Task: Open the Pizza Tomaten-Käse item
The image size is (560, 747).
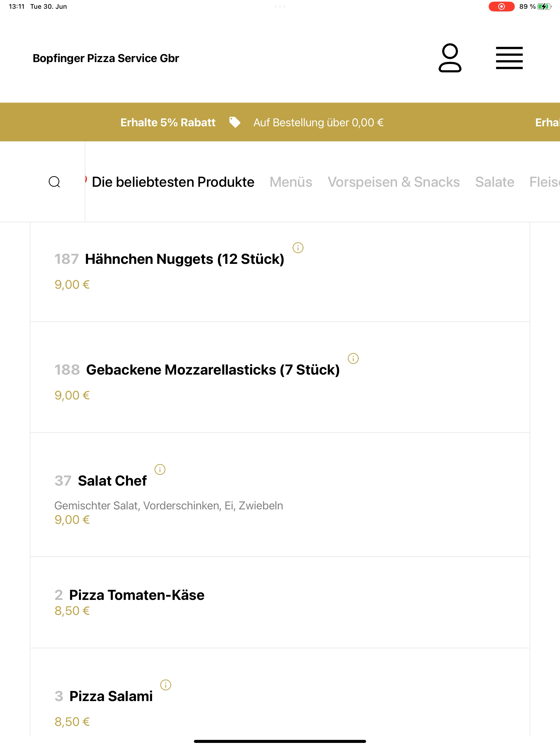Action: pyautogui.click(x=280, y=602)
